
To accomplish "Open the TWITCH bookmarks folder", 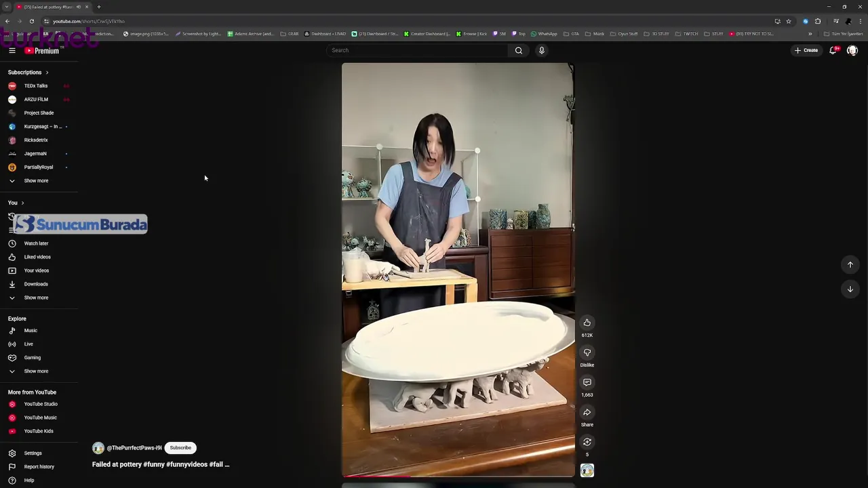I will click(x=687, y=34).
